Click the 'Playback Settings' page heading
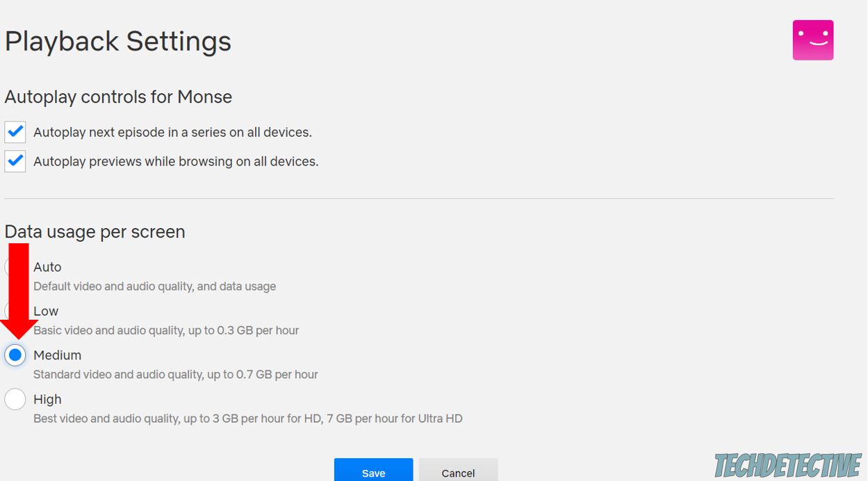The height and width of the screenshot is (481, 868). point(118,42)
